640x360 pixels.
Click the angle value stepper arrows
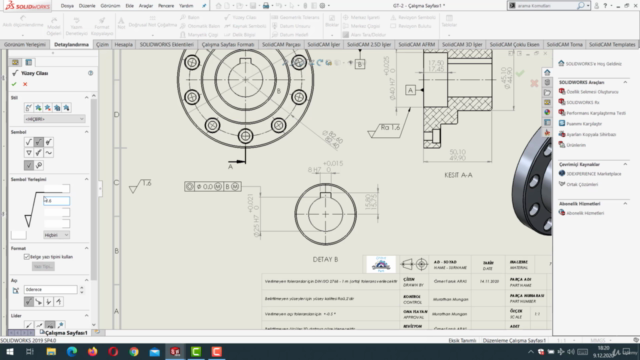[x=82, y=289]
